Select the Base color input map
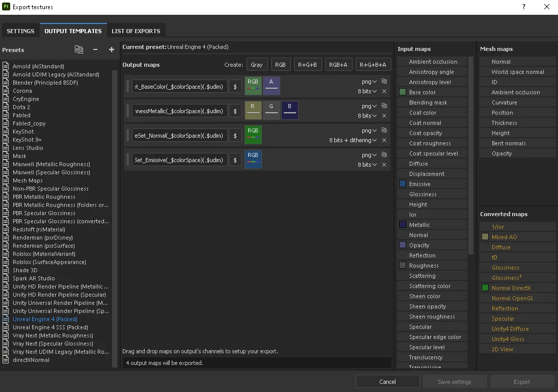This screenshot has height=392, width=558. click(x=432, y=92)
